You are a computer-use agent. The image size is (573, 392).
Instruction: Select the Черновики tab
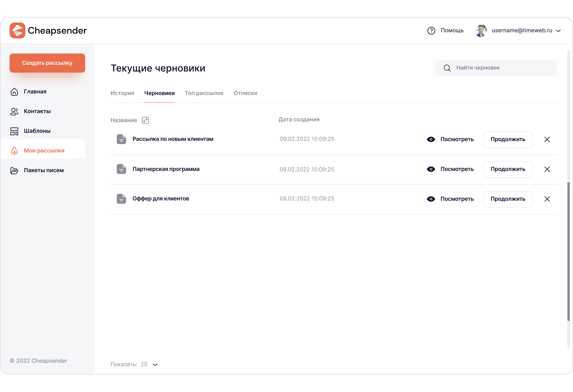[x=160, y=93]
